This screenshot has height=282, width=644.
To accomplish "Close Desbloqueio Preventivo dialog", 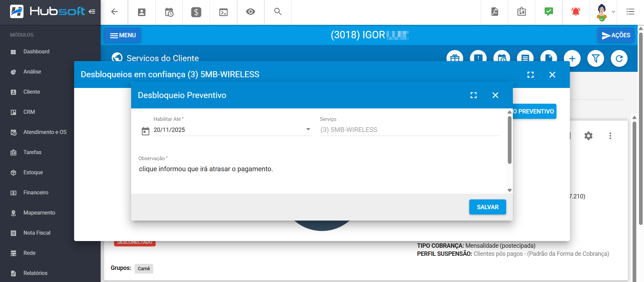I will pyautogui.click(x=495, y=95).
